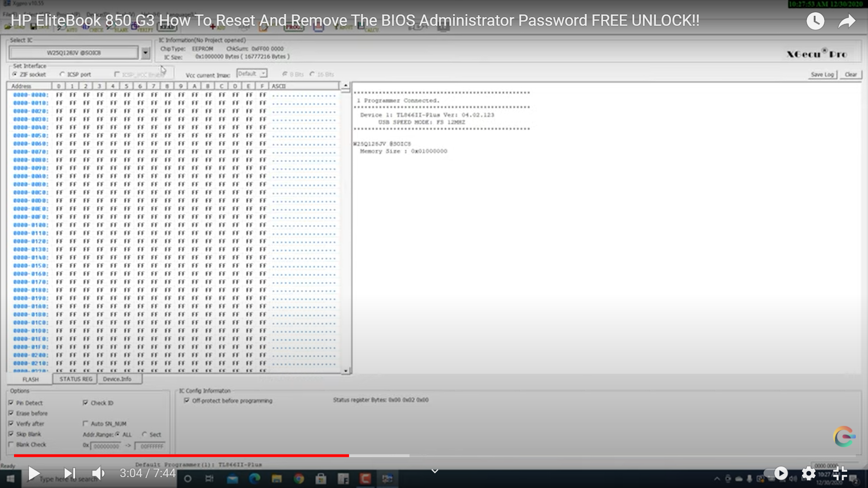The width and height of the screenshot is (868, 488).
Task: Click the hex row address 0000-0100
Action: 31,225
